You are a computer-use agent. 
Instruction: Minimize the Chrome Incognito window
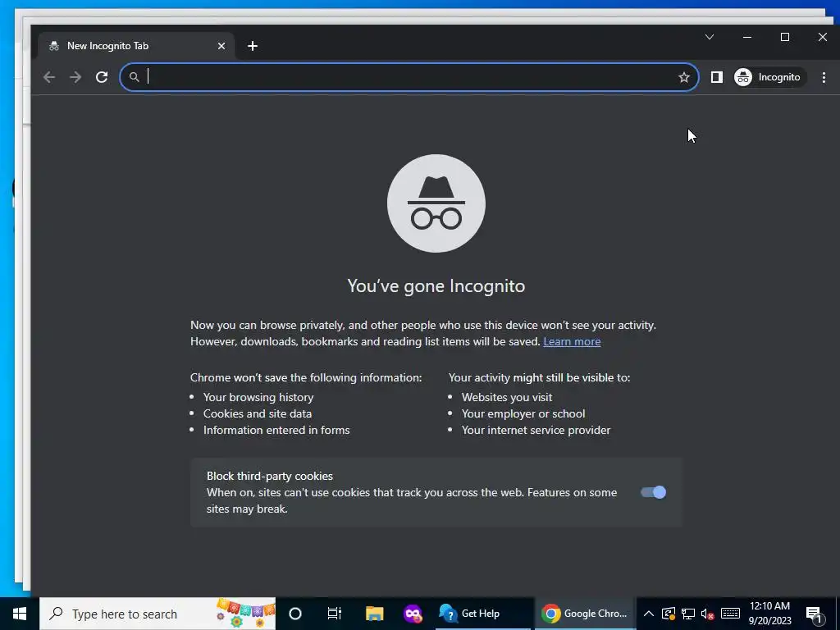(747, 37)
